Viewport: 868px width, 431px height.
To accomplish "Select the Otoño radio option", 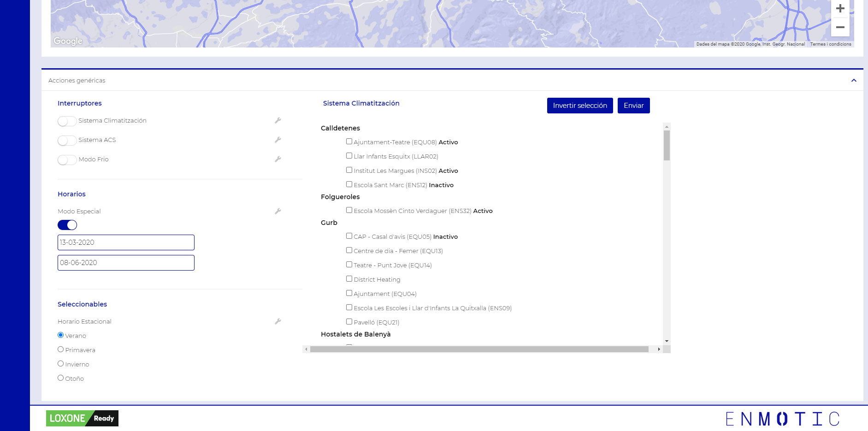I will tap(60, 378).
